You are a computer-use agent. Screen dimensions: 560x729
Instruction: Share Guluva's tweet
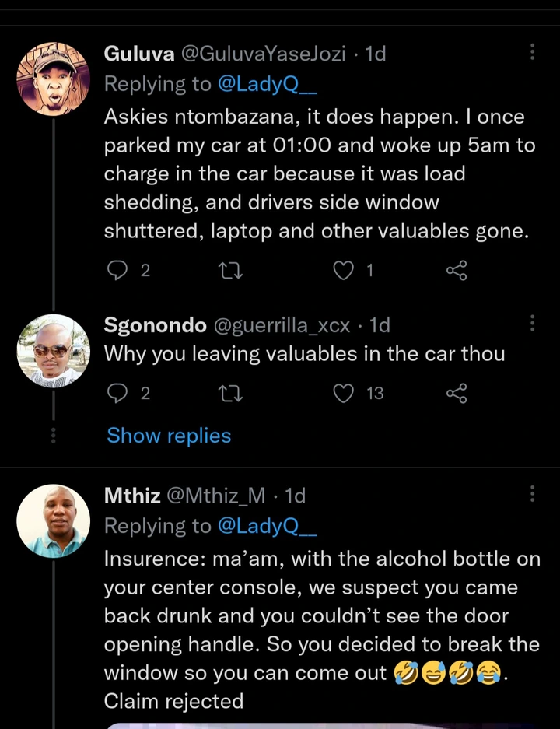pyautogui.click(x=457, y=270)
